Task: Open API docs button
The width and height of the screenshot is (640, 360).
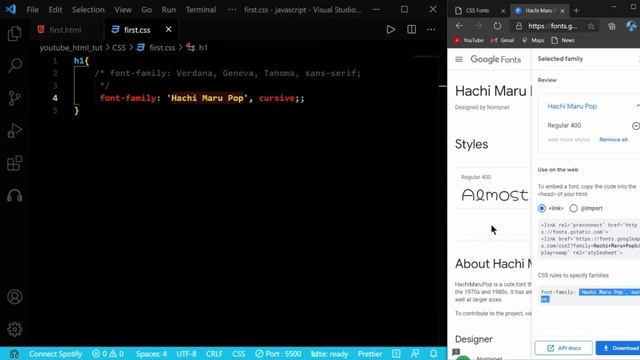Action: coord(563,348)
